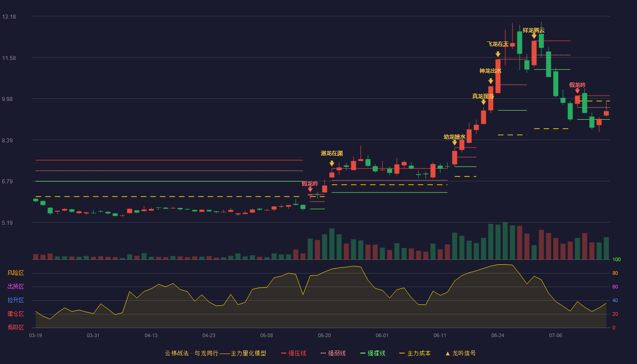The height and width of the screenshot is (364, 637).
Task: Toggle the 强撑线 legend series
Action: tap(373, 353)
